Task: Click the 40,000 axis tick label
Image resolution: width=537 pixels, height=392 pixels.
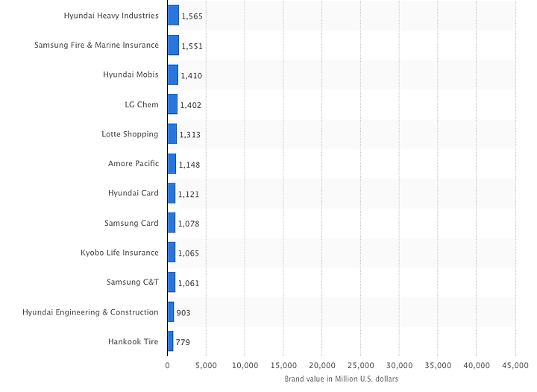Action: pyautogui.click(x=477, y=366)
